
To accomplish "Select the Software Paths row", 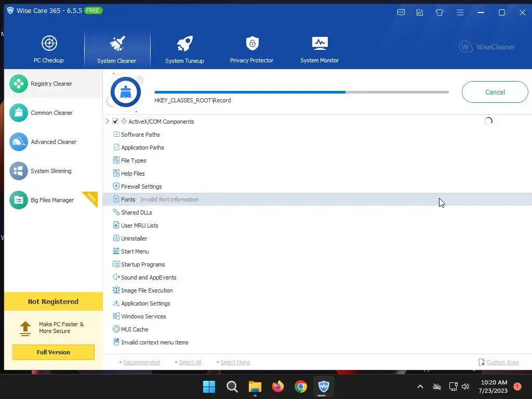I will [317, 135].
